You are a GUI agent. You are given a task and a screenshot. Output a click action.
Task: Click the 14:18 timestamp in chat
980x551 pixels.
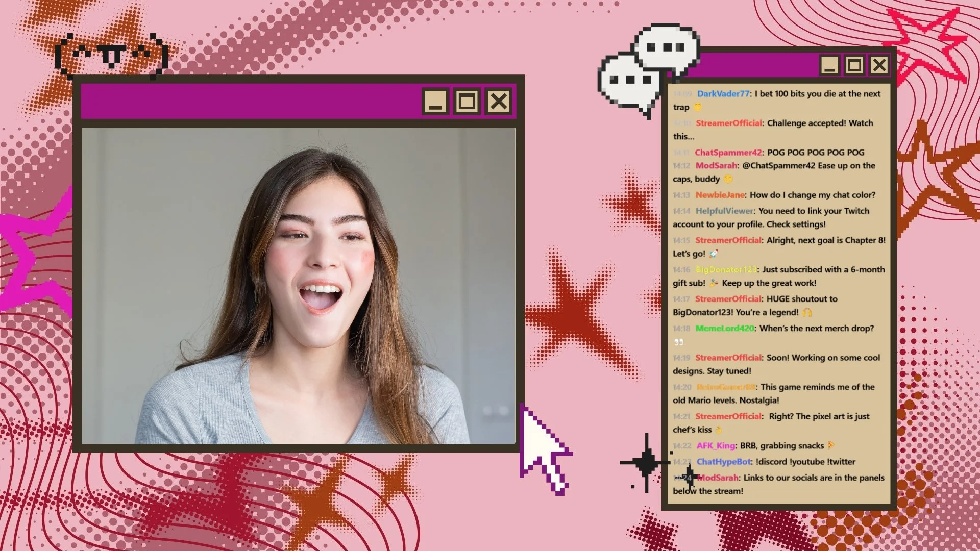click(681, 328)
